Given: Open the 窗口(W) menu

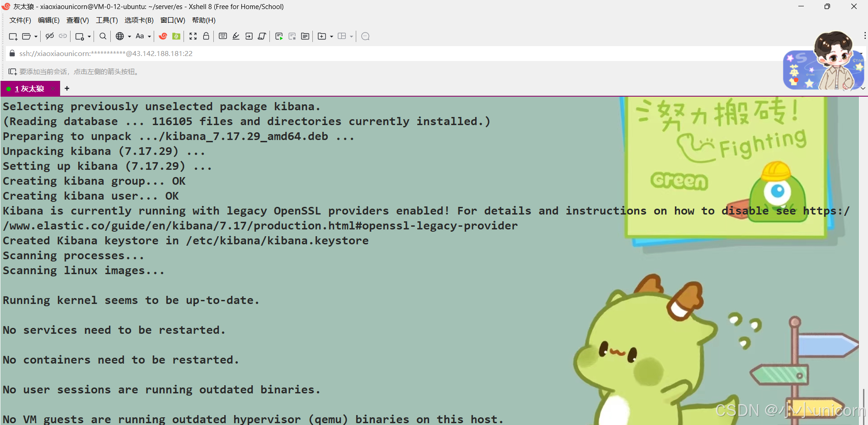Looking at the screenshot, I should click(x=173, y=20).
